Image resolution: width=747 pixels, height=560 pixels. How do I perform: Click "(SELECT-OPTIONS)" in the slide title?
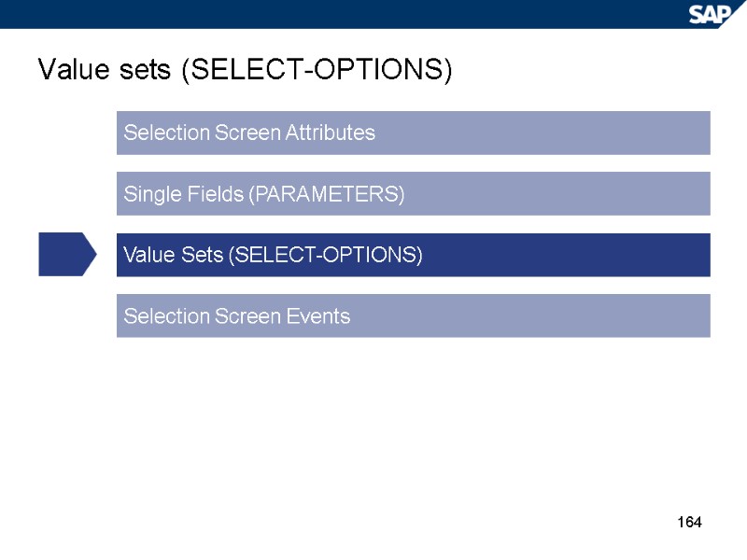316,71
